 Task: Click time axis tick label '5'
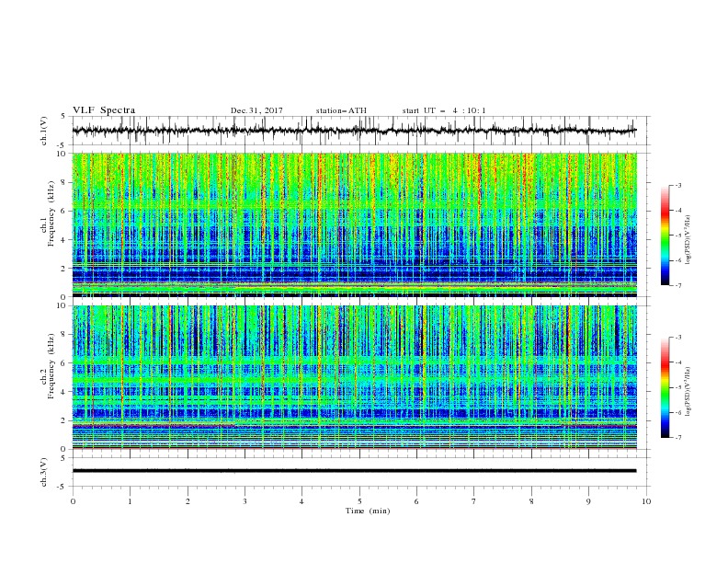click(x=359, y=501)
